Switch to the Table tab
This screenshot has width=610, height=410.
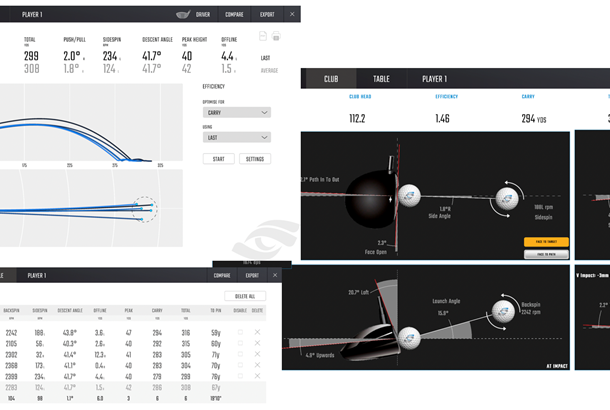coord(381,79)
